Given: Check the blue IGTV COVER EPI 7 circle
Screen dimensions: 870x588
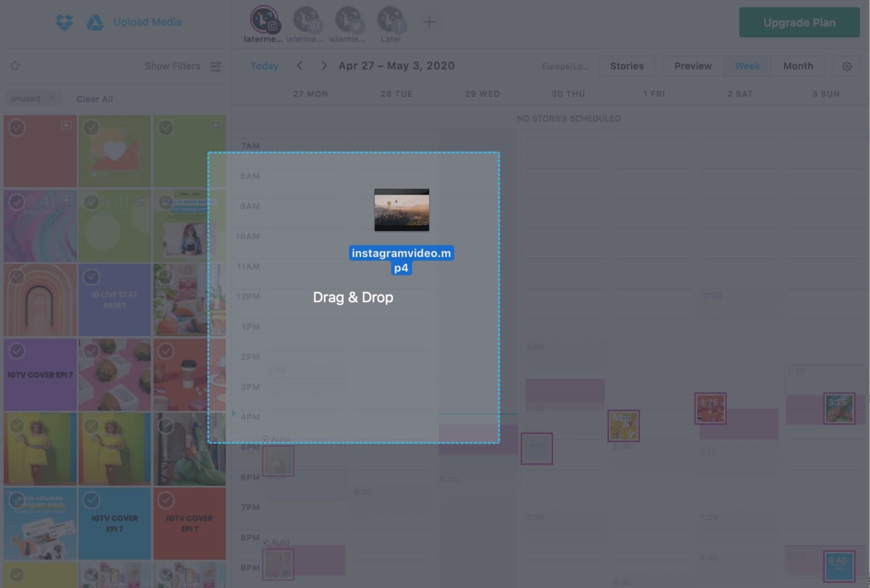Looking at the screenshot, I should tap(91, 500).
